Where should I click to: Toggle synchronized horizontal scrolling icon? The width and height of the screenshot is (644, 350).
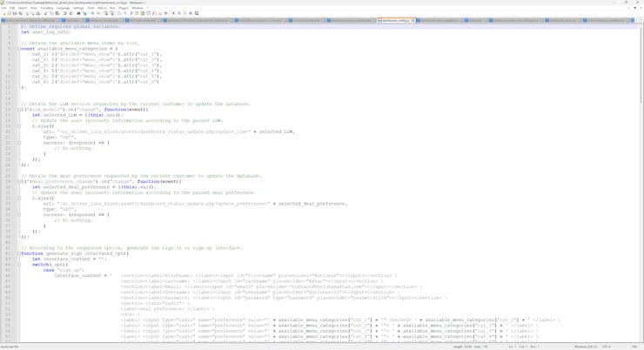coord(111,13)
